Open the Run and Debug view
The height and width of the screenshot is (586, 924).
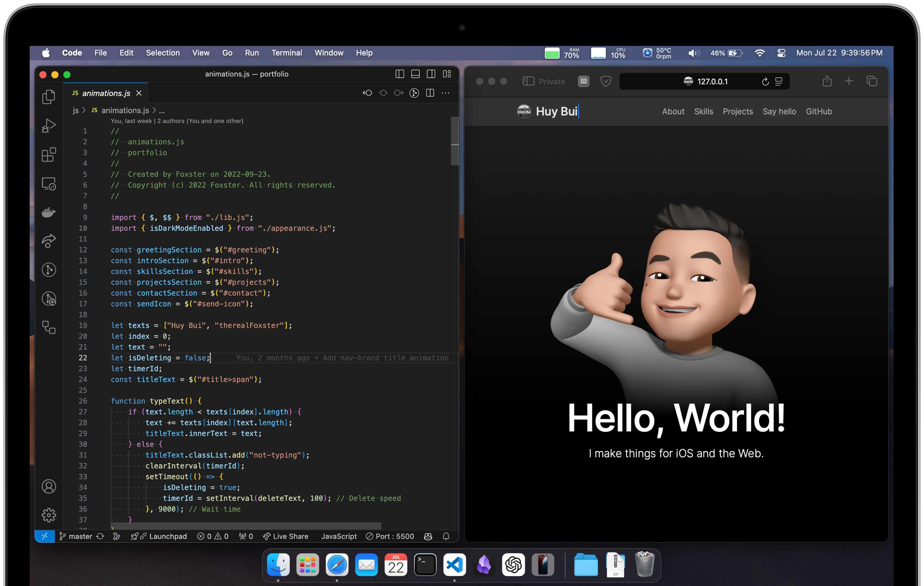click(49, 126)
